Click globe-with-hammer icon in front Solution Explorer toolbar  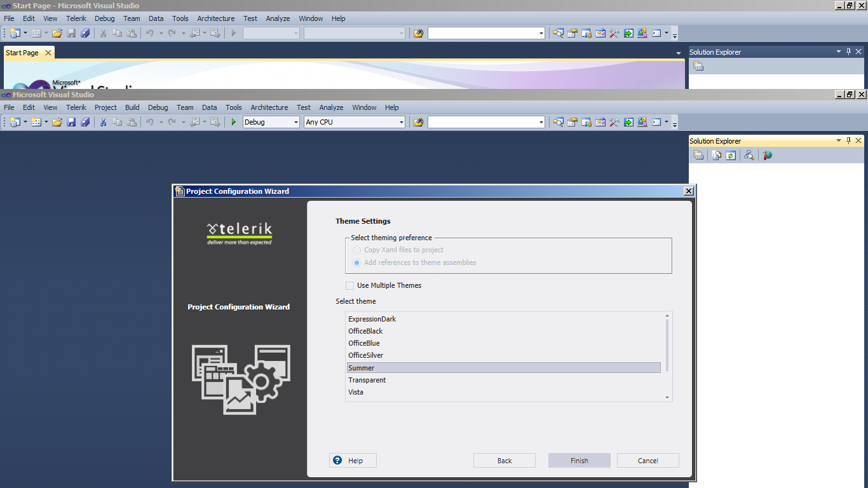(x=768, y=155)
